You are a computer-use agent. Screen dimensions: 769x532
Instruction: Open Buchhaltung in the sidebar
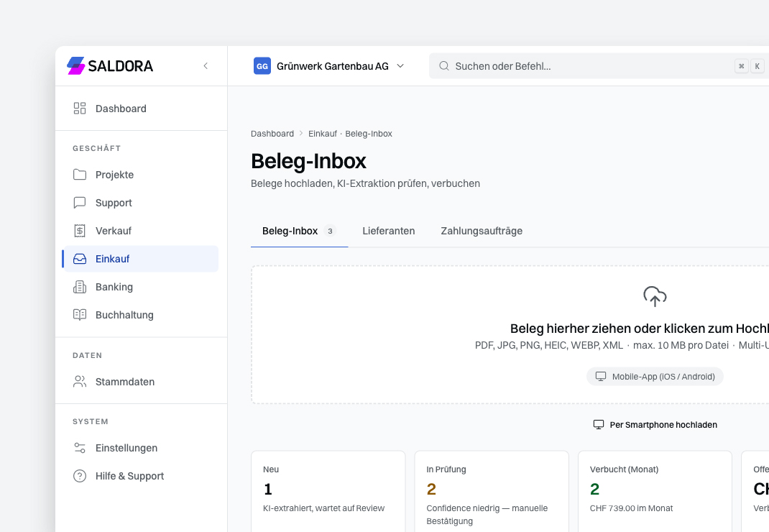coord(142,315)
